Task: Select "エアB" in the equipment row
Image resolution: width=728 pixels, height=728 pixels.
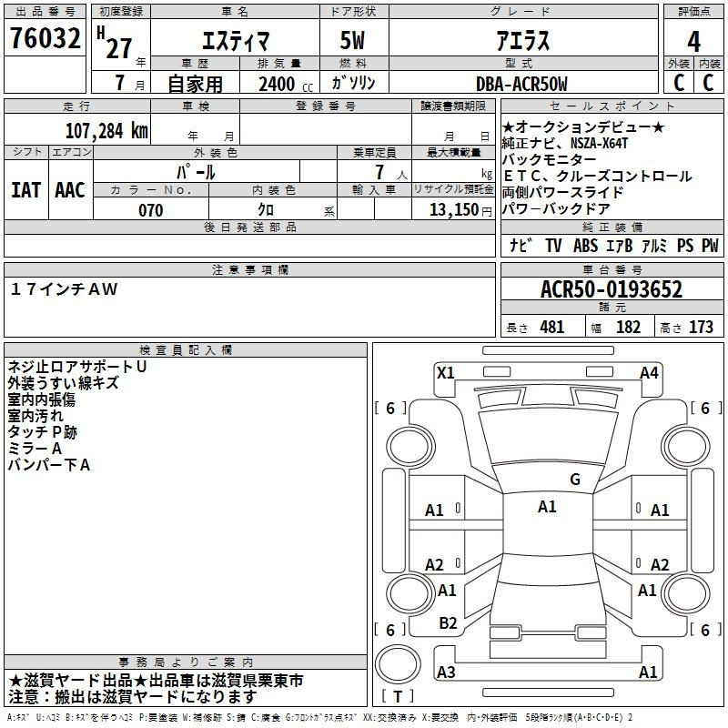Action: [x=620, y=246]
